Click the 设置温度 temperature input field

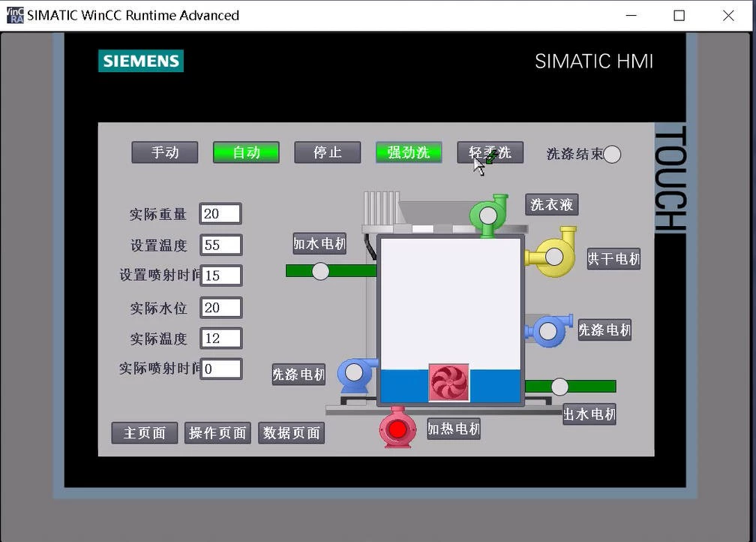click(x=221, y=245)
